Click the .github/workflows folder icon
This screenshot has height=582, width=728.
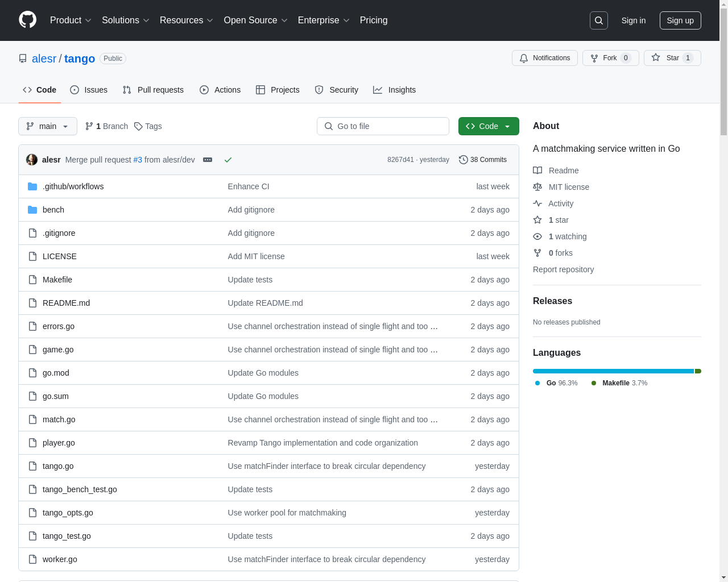[32, 186]
